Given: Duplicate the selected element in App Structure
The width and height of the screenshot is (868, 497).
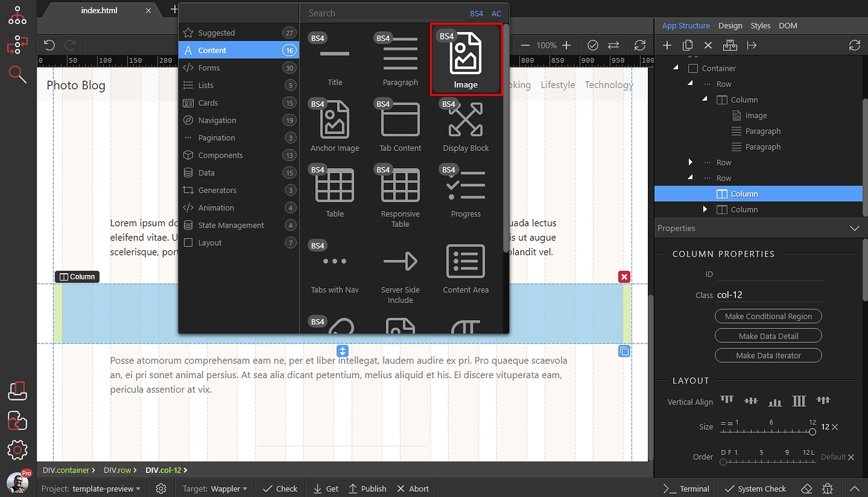Looking at the screenshot, I should [x=687, y=45].
